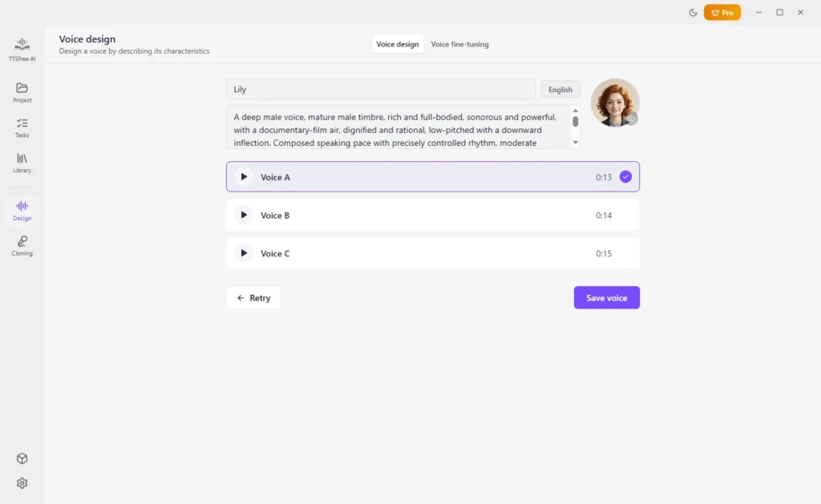The image size is (821, 504).
Task: Select the Design sidebar item
Action: point(22,211)
